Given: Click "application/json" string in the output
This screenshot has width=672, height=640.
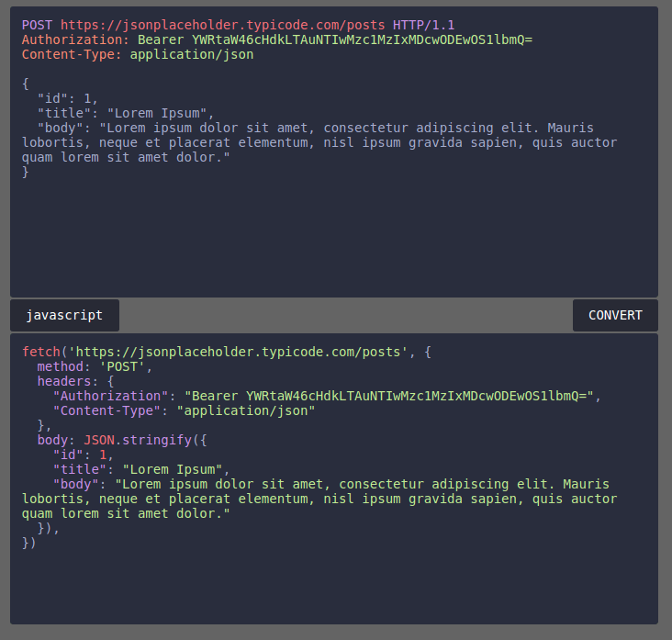Looking at the screenshot, I should (x=245, y=410).
